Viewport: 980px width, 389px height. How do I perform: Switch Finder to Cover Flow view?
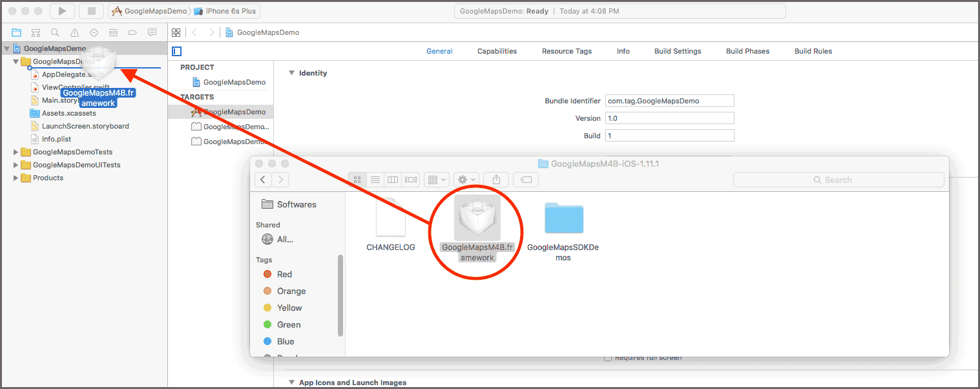coord(410,180)
